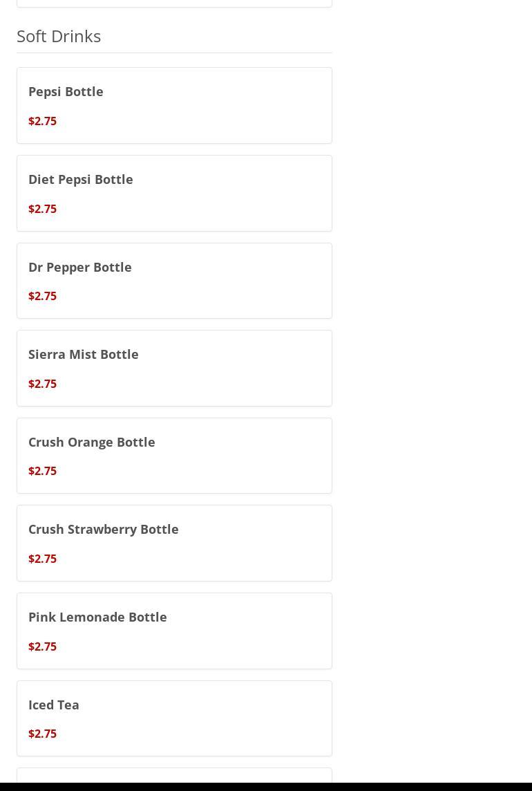Click the price under Dr Pepper Bottle
This screenshot has height=791, width=532.
click(x=42, y=296)
